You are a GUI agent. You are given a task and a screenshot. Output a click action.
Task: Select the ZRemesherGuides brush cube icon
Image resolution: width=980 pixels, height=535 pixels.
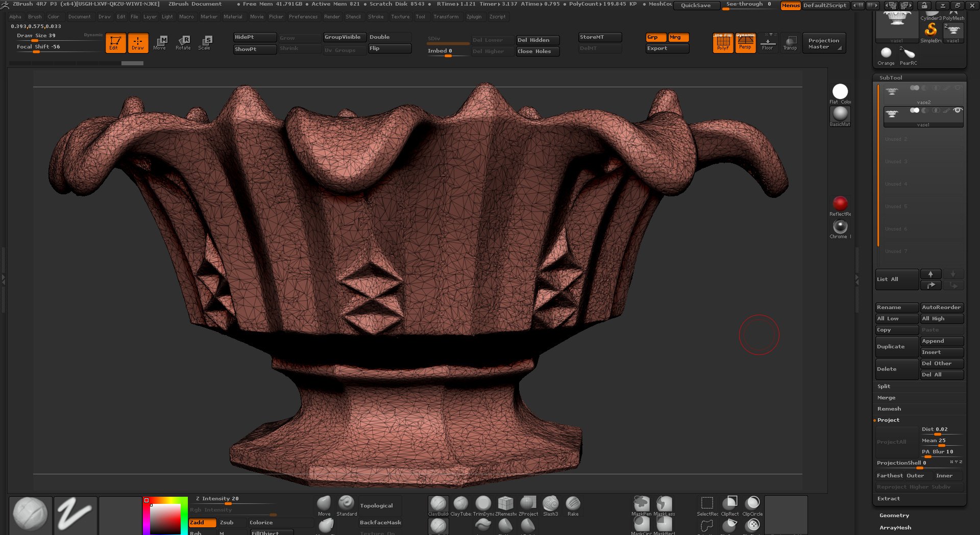click(505, 504)
